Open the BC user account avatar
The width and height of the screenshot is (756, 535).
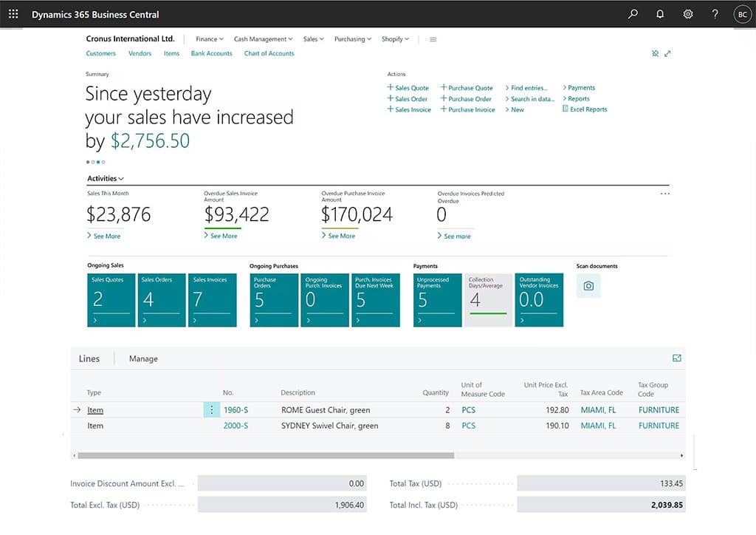743,15
